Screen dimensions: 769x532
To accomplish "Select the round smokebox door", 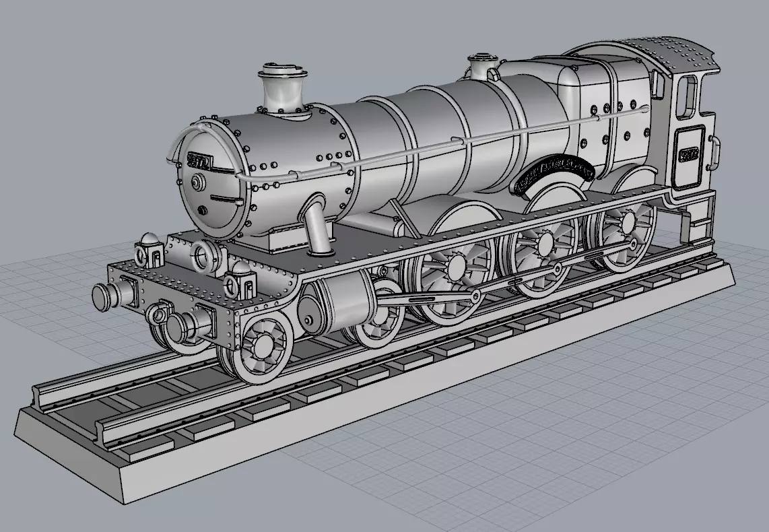I will (211, 181).
